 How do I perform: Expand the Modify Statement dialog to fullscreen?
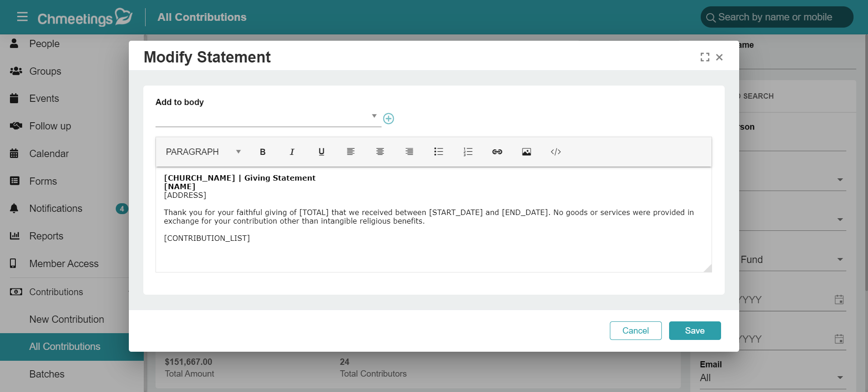pos(705,57)
